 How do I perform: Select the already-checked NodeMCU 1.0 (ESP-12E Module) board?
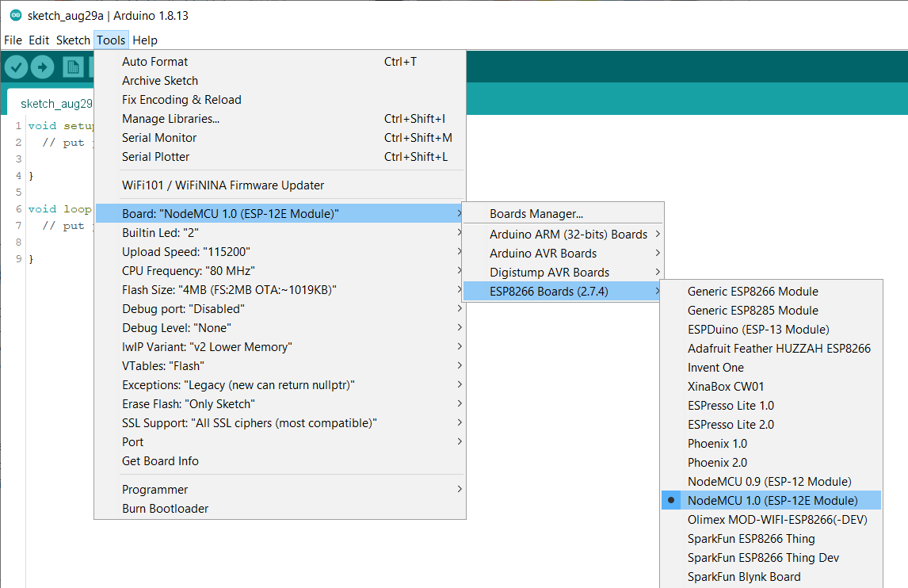point(772,501)
